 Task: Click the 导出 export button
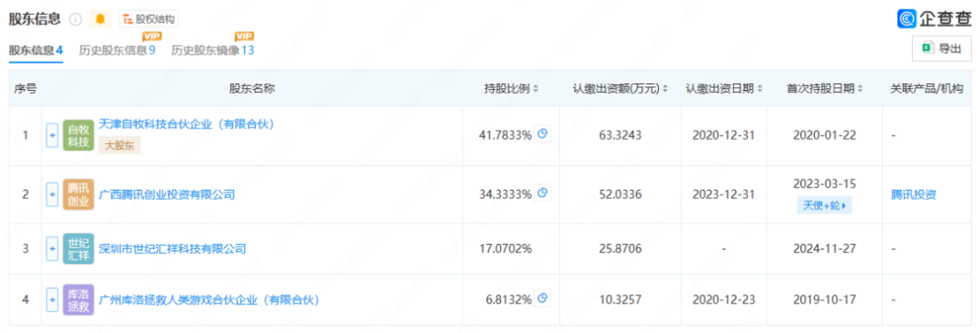click(x=941, y=49)
